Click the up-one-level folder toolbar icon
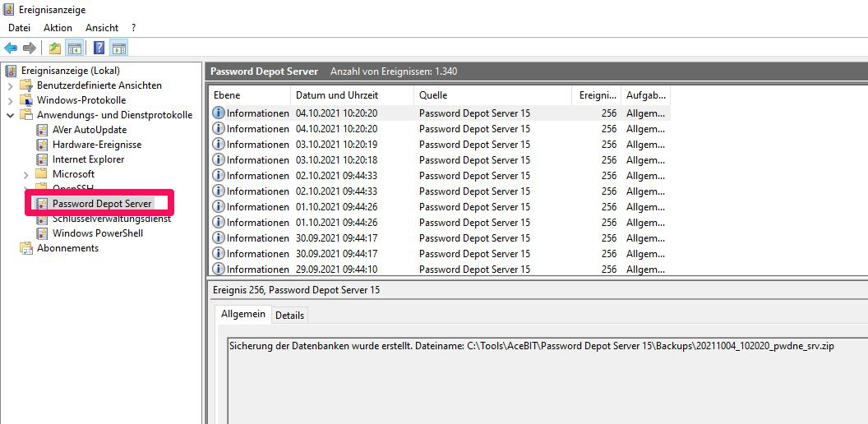 [x=55, y=48]
